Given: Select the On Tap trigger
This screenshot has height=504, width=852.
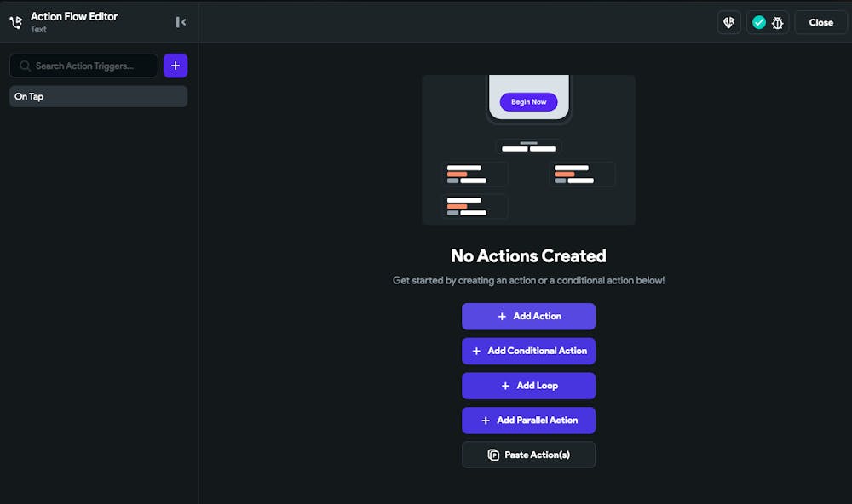Looking at the screenshot, I should (98, 96).
